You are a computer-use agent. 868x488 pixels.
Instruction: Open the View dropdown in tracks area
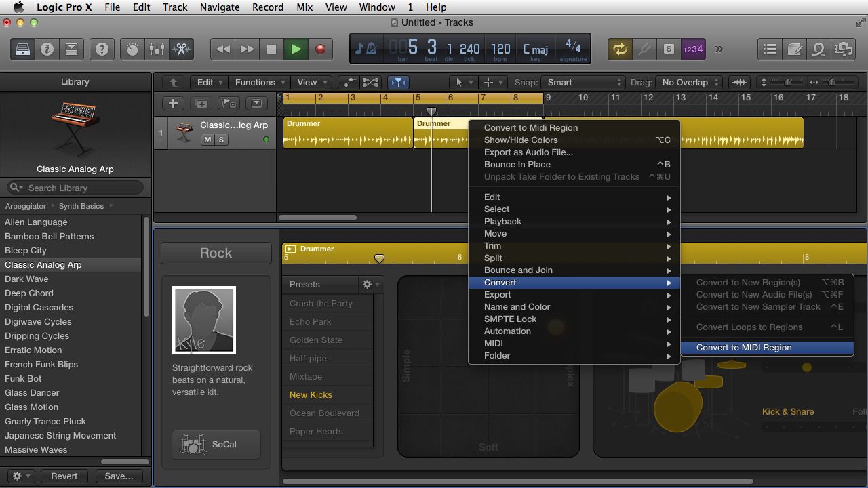tap(312, 82)
